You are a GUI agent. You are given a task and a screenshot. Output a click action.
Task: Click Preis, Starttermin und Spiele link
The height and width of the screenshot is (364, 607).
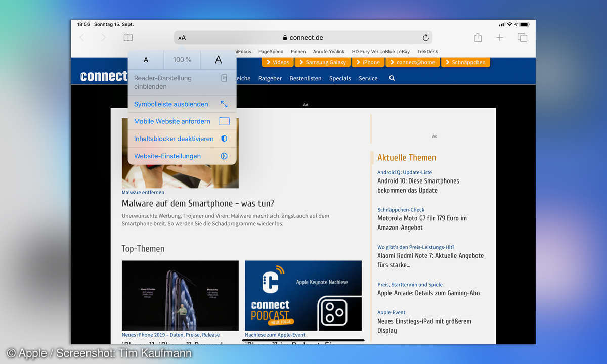click(410, 285)
